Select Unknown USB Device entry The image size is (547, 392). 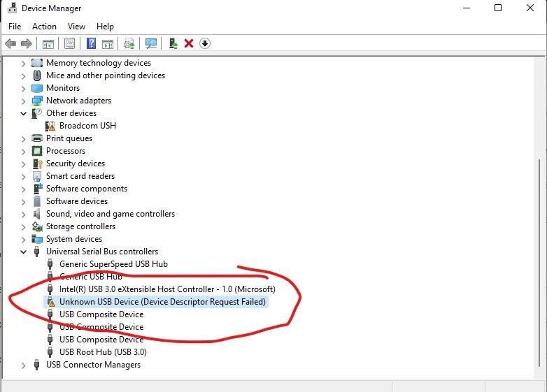[x=162, y=302]
